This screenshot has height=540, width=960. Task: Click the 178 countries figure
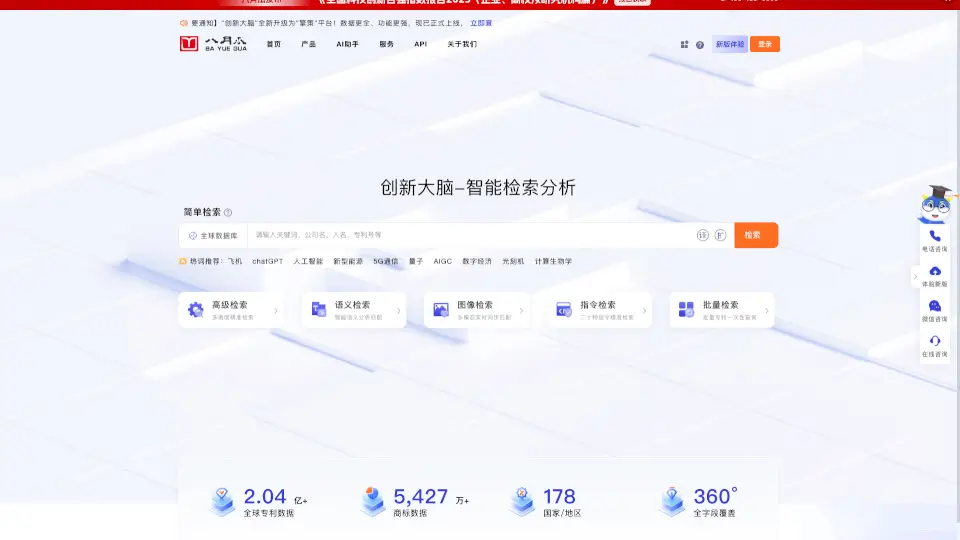click(559, 497)
